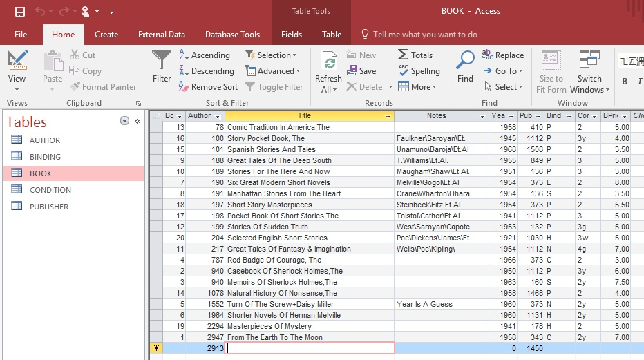Viewport: 644px width, 360px height.
Task: Click Remove Sort
Action: 208,87
